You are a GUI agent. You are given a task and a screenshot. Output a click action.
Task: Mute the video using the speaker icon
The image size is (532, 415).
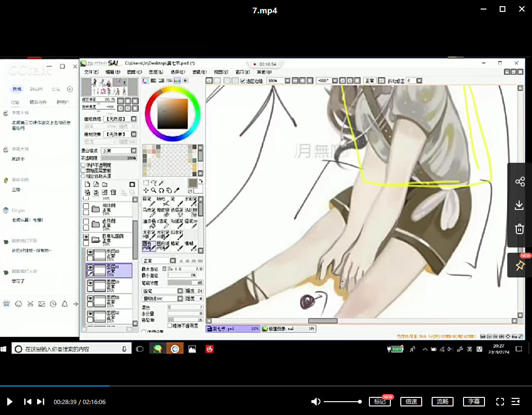pos(316,402)
